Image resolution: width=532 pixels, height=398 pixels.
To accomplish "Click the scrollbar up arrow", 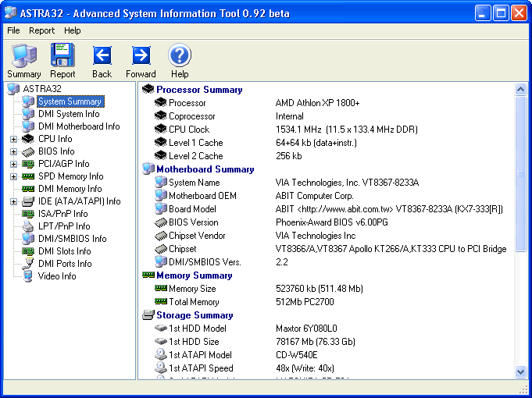I will click(x=520, y=90).
